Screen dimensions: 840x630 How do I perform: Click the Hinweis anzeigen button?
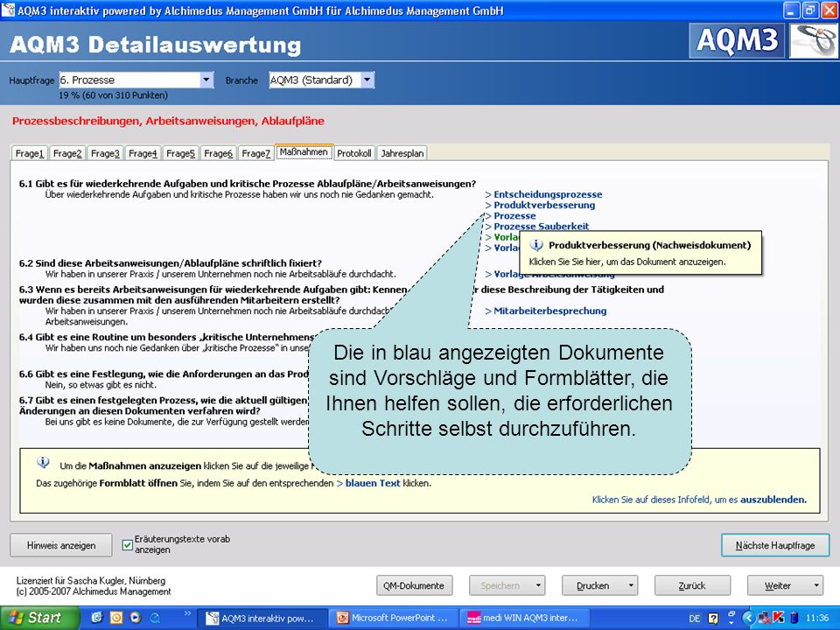(61, 545)
